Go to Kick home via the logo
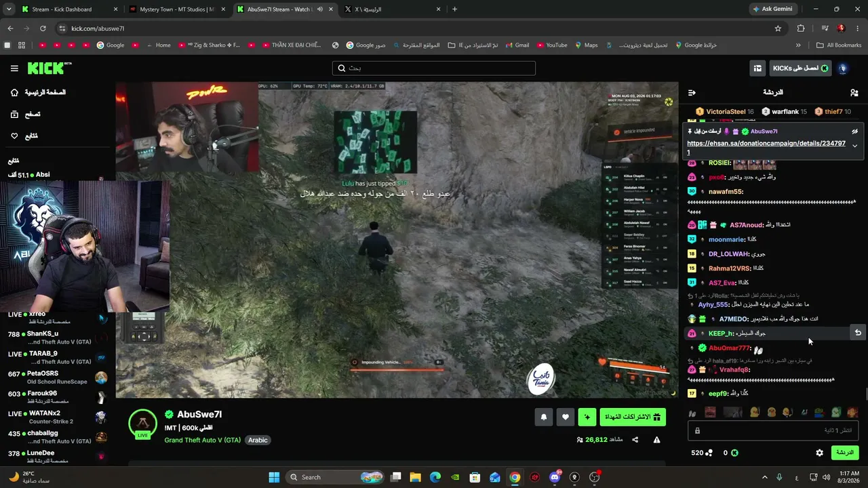868x488 pixels. click(50, 68)
